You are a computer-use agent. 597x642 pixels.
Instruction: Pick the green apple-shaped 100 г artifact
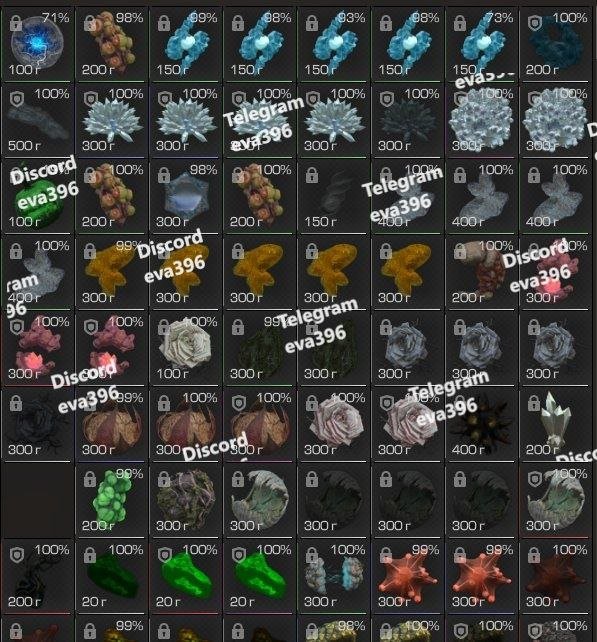point(37,196)
